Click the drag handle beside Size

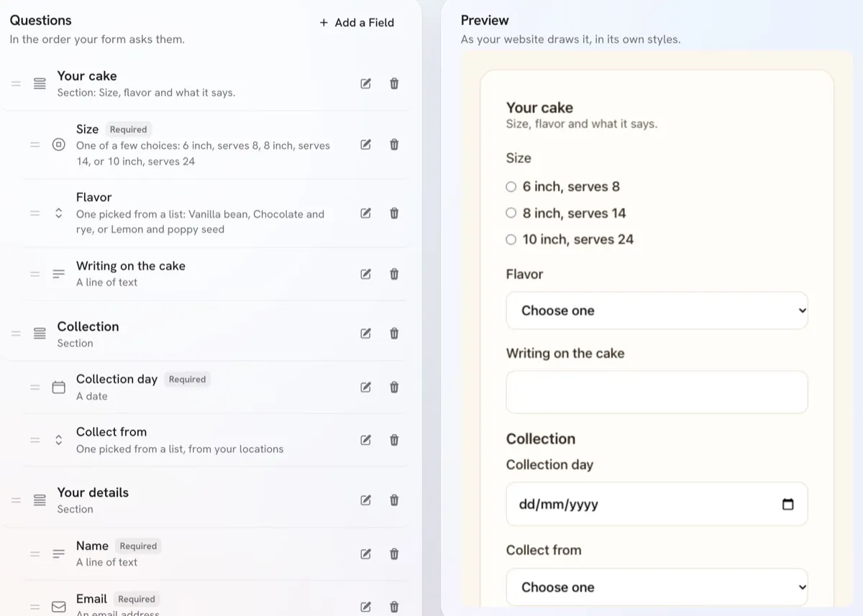pyautogui.click(x=35, y=144)
